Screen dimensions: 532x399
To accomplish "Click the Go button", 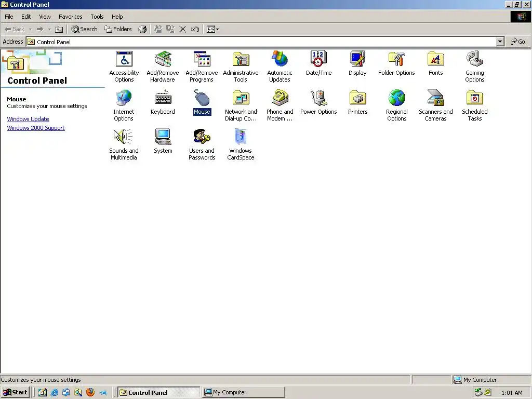I will [x=518, y=42].
